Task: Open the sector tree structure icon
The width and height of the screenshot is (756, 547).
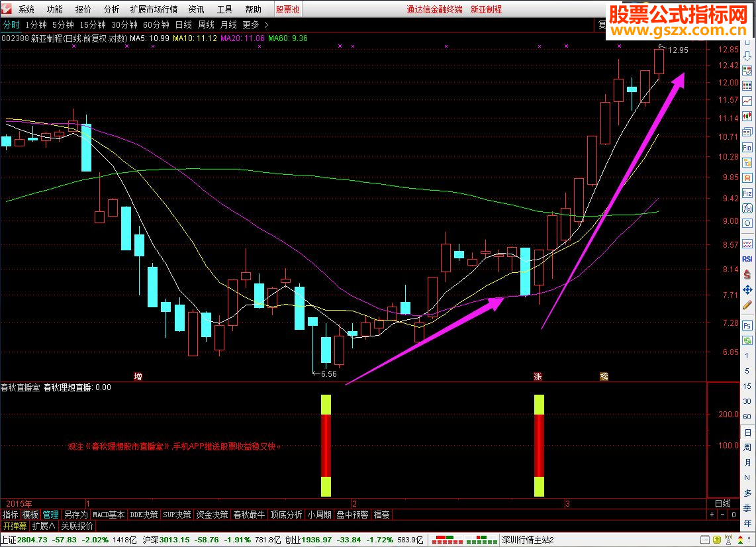Action: click(747, 162)
